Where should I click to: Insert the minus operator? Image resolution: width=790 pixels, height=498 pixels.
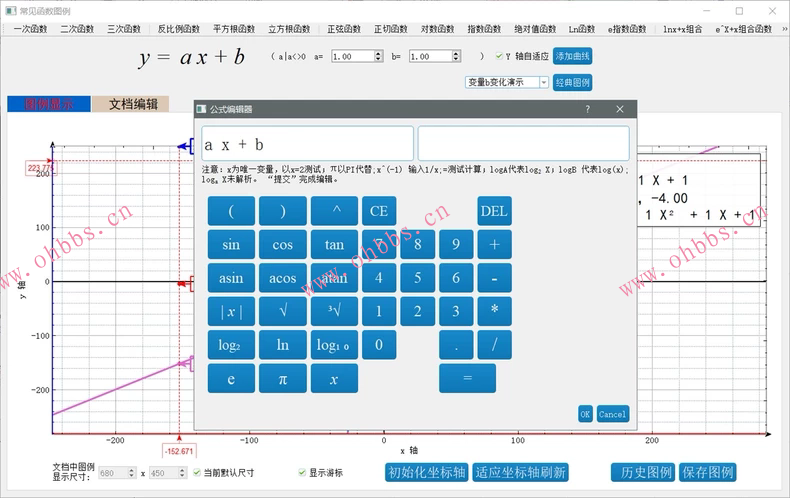[x=494, y=278]
